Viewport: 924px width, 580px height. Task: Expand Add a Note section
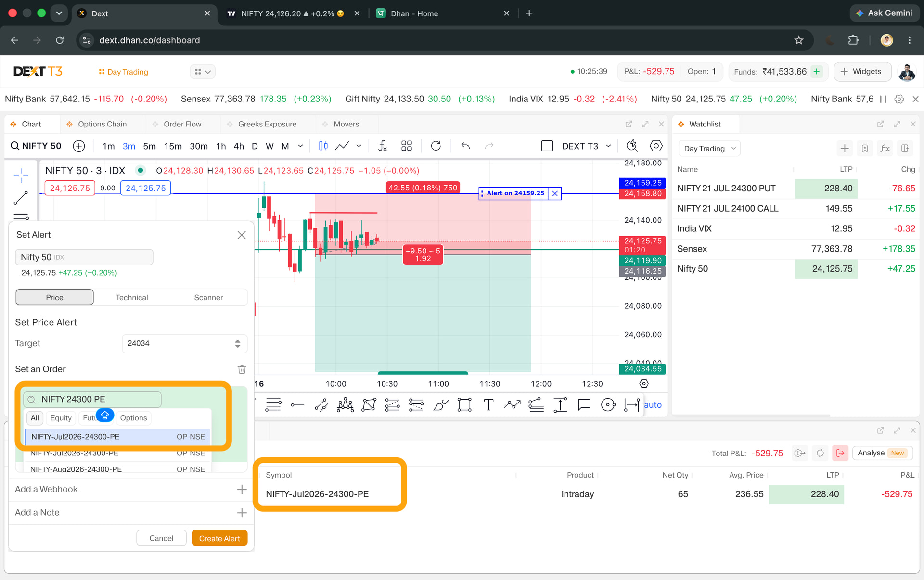point(242,513)
